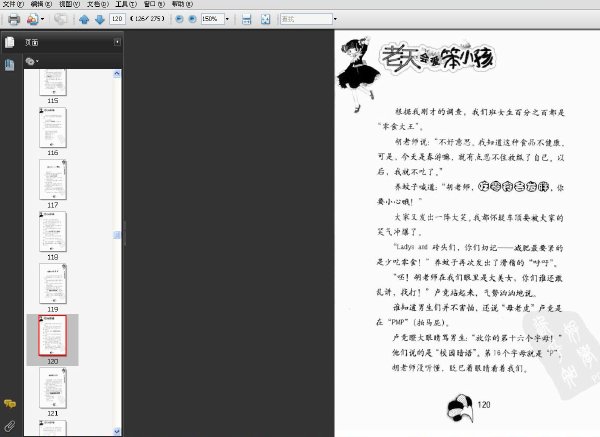Open the 文档 (Document) menu

98,4
